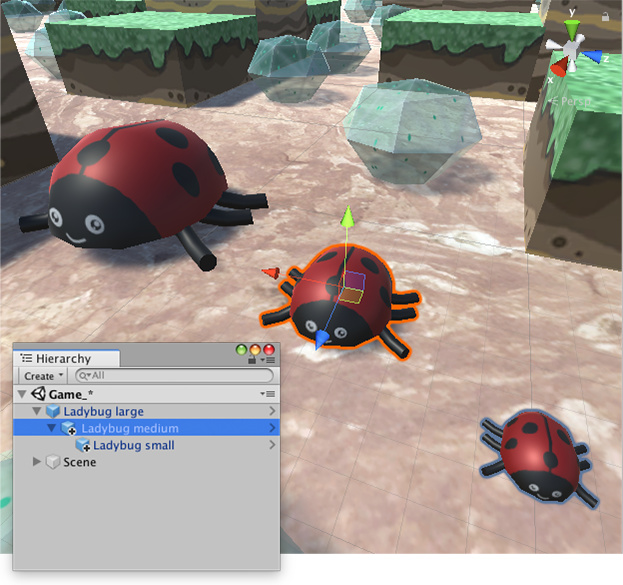Image resolution: width=623 pixels, height=585 pixels.
Task: Toggle the Hierarchy panel lock icon
Action: [x=250, y=359]
